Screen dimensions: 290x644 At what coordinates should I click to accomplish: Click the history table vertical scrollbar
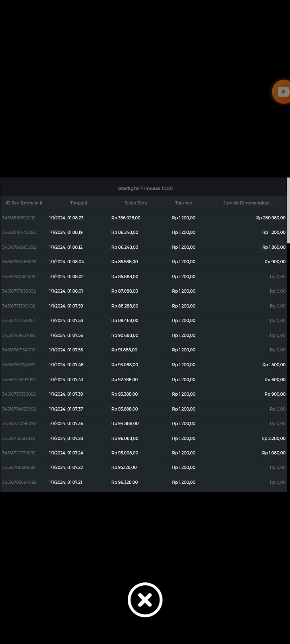point(288,211)
